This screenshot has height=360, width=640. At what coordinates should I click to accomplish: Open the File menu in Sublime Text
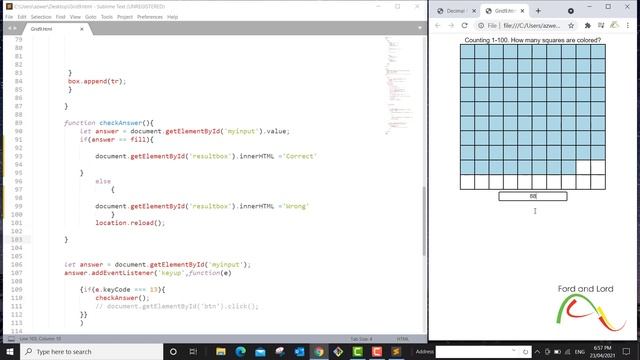(9, 17)
